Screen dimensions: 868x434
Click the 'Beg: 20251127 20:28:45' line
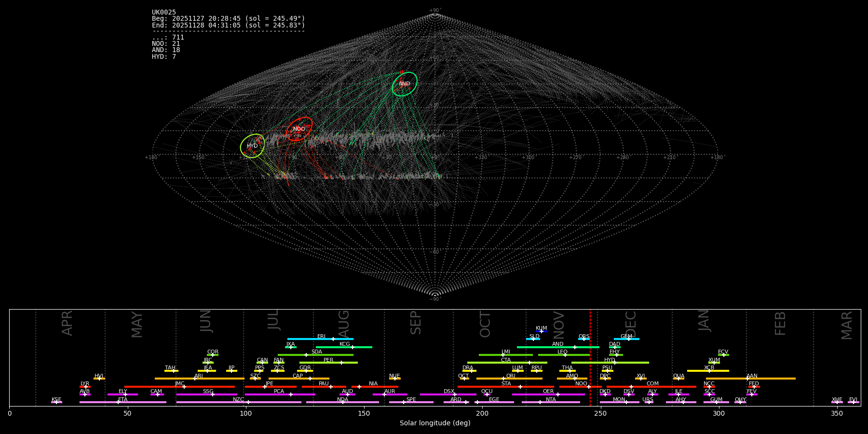coord(229,19)
